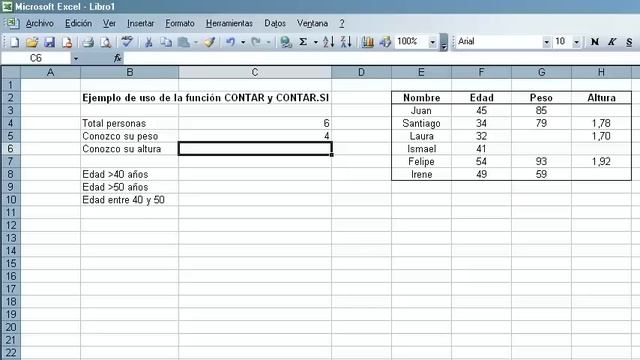Select row 10 header
The width and height of the screenshot is (640, 360).
pyautogui.click(x=11, y=200)
